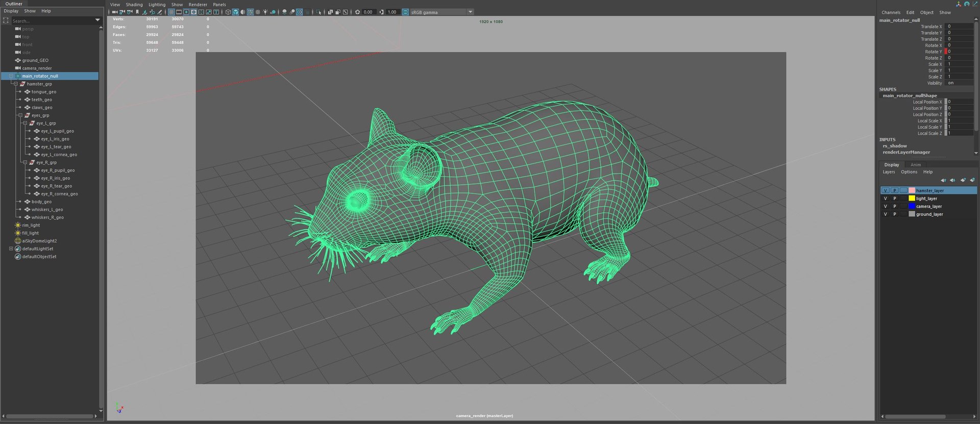Collapse the eyes_grp node
Screen dimensions: 980x424
click(20, 115)
